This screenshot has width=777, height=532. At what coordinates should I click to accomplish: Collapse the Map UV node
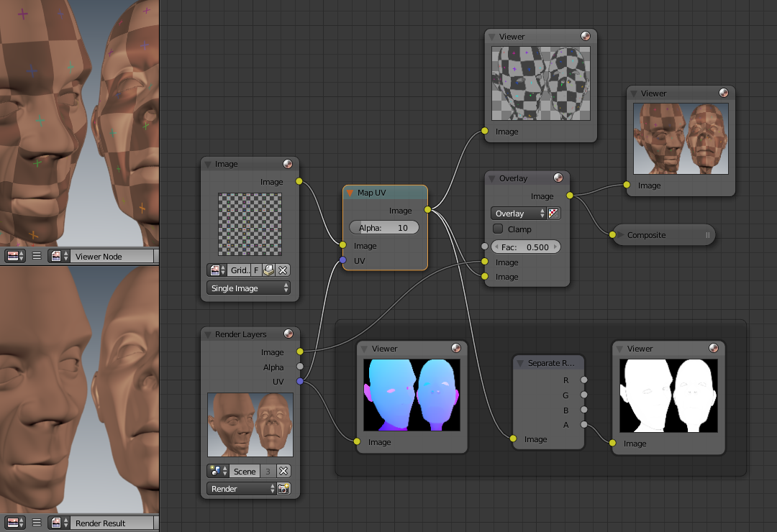pos(350,193)
